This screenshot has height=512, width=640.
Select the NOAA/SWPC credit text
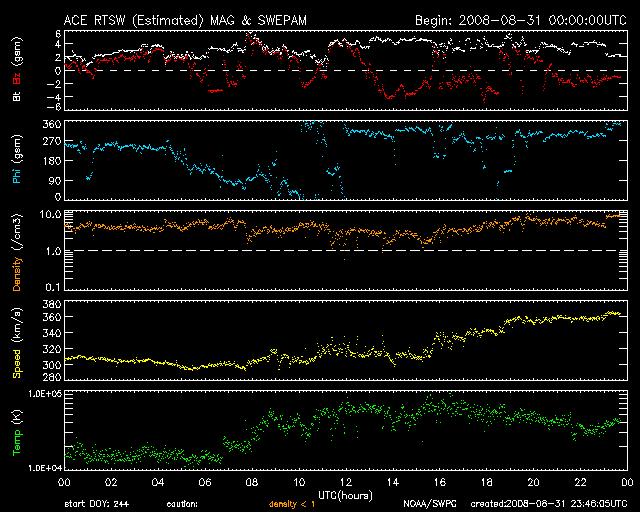[430, 504]
